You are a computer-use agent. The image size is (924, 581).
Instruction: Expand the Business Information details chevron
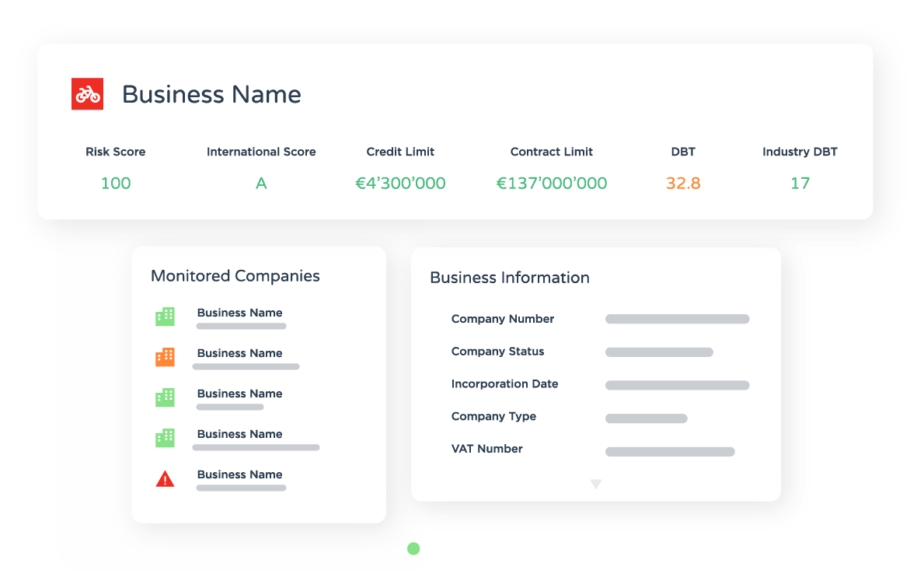596,483
